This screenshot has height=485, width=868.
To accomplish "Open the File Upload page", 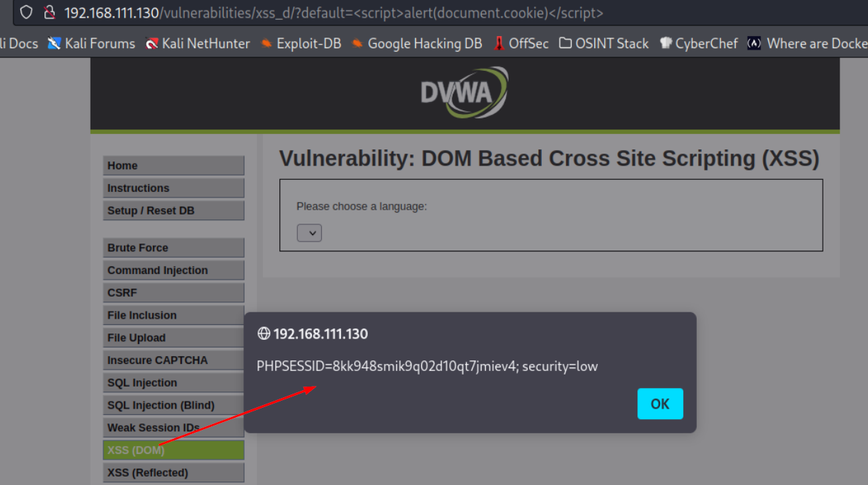I will (173, 338).
